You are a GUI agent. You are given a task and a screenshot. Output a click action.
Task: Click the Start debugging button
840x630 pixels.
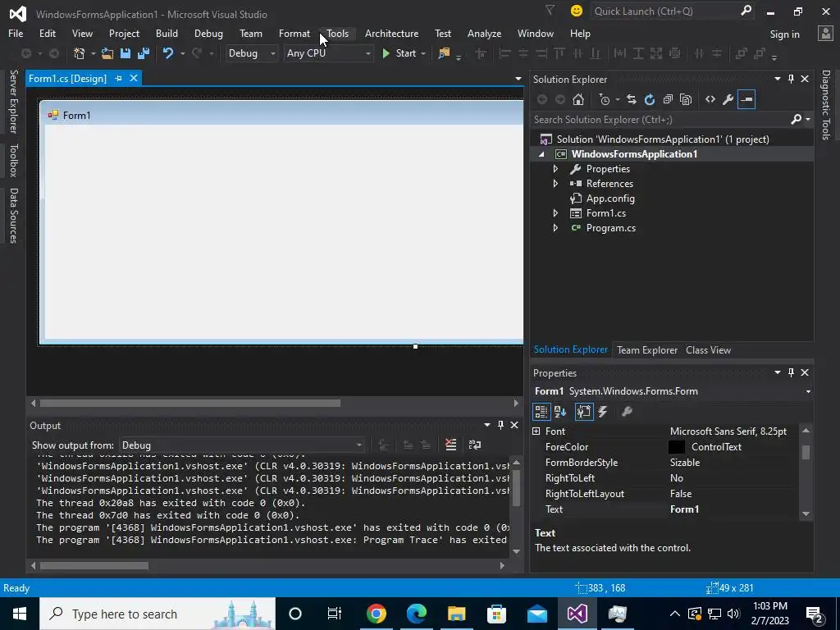(399, 53)
